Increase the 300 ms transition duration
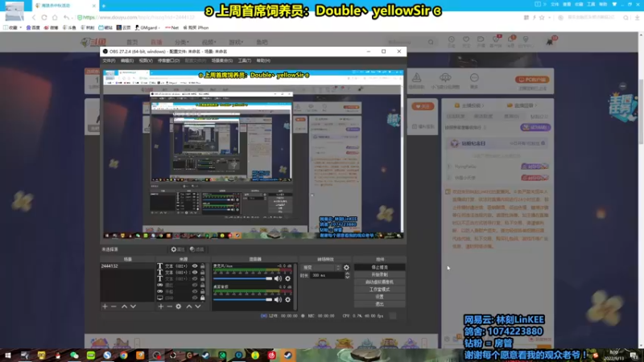Screen dimensions: 644x362 click(347, 274)
